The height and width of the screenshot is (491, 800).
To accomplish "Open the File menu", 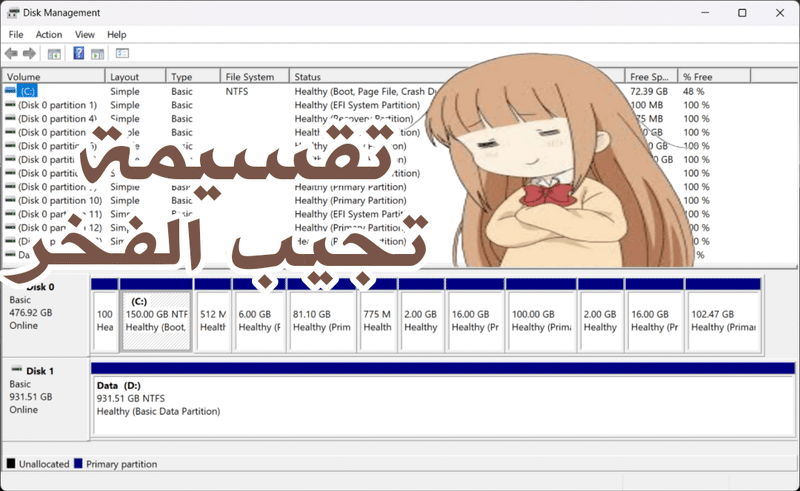I will (x=16, y=35).
